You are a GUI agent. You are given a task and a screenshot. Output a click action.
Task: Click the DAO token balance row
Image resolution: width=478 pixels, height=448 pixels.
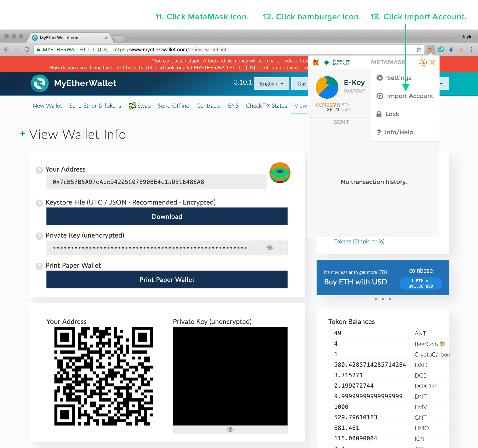click(x=388, y=365)
